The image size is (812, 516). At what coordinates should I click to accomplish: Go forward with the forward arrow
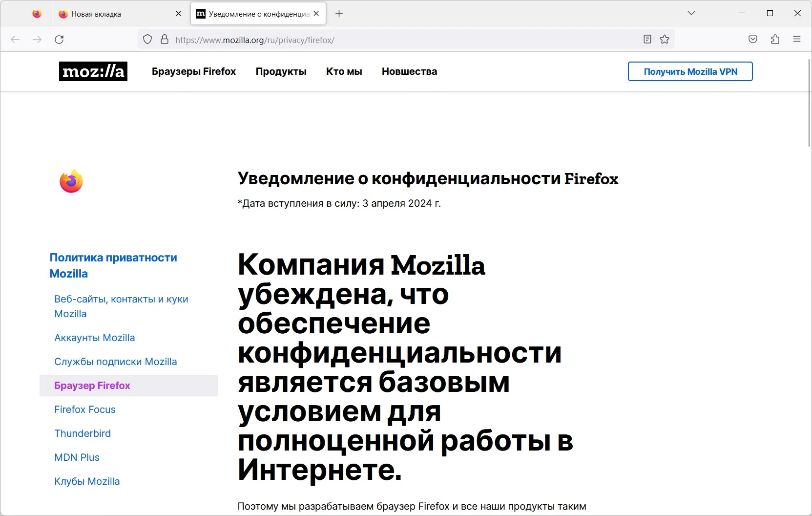coord(37,40)
